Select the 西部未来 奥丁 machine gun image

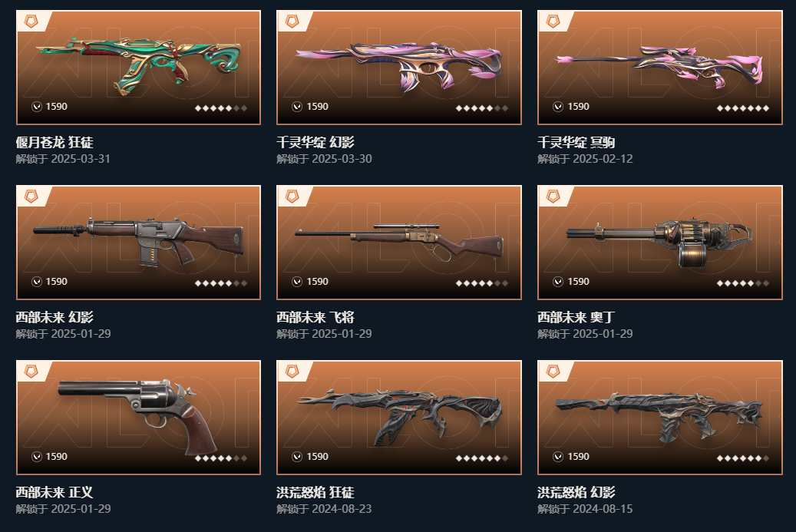pos(659,243)
